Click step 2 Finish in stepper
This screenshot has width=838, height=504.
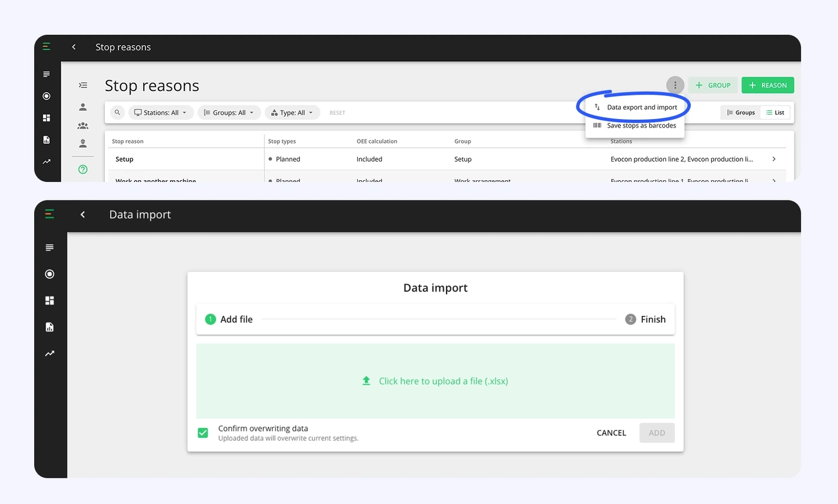(645, 319)
